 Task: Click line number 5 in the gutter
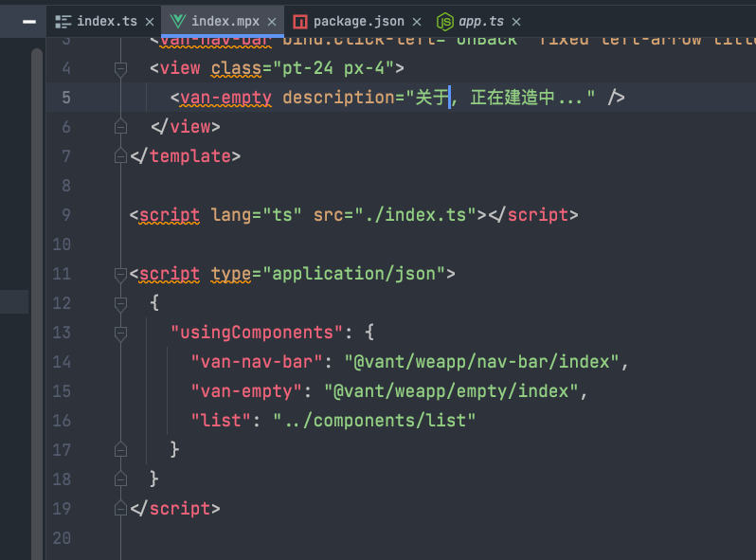point(66,98)
